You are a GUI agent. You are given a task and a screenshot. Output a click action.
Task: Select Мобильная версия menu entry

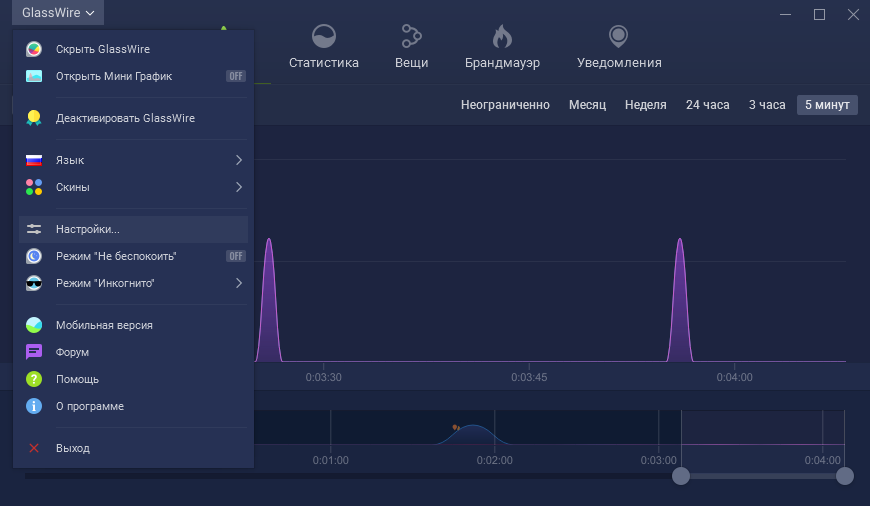click(133, 325)
